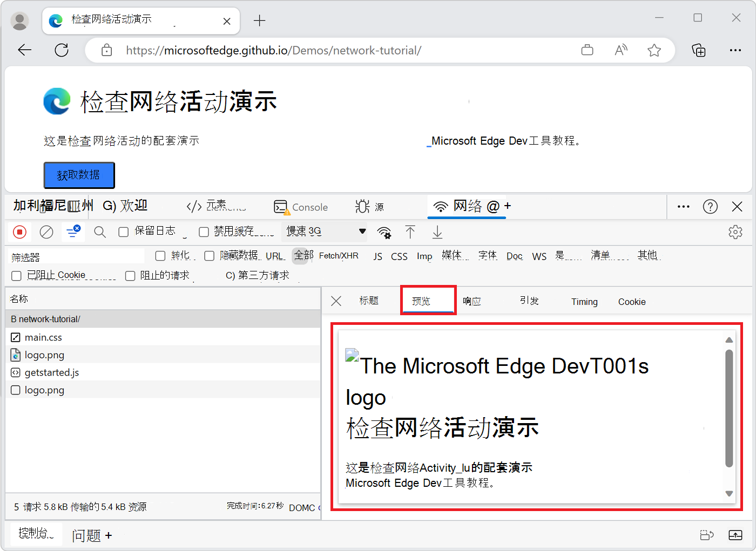Screen dimensions: 756x551
Task: Close the request details pane
Action: 336,301
